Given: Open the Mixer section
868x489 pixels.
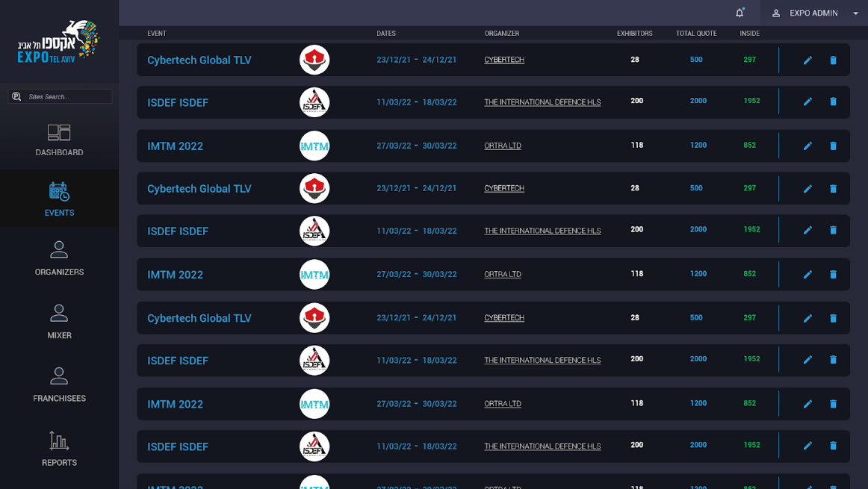Looking at the screenshot, I should (59, 322).
